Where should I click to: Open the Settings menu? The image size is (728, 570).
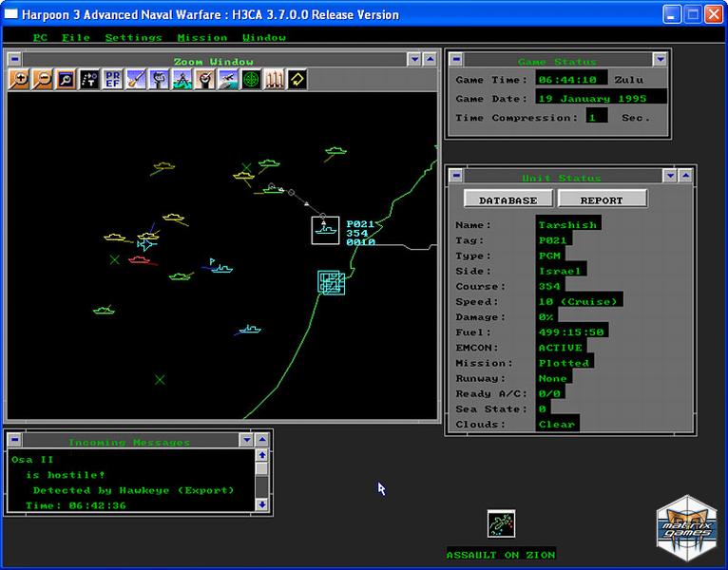(133, 37)
